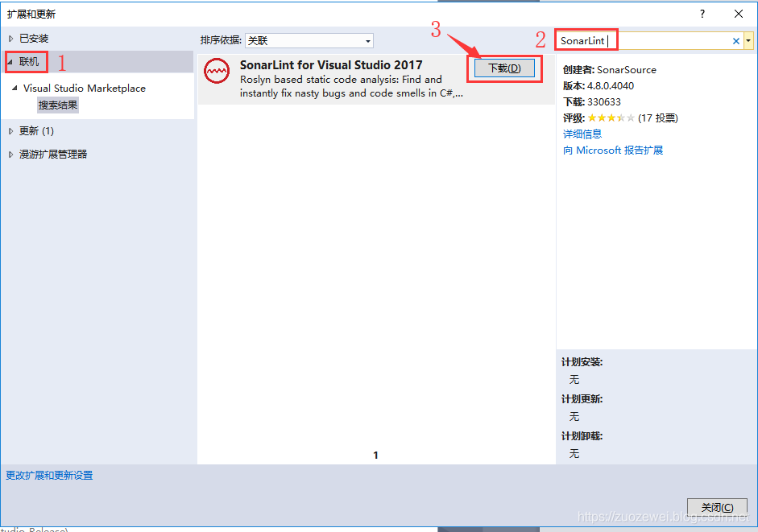Click page number 1 in results
758x532 pixels.
[x=375, y=456]
